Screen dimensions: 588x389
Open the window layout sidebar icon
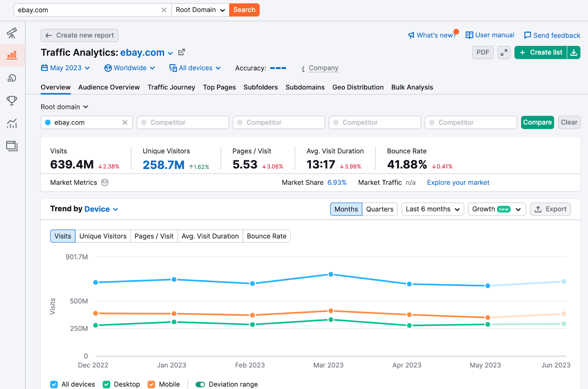pos(12,146)
